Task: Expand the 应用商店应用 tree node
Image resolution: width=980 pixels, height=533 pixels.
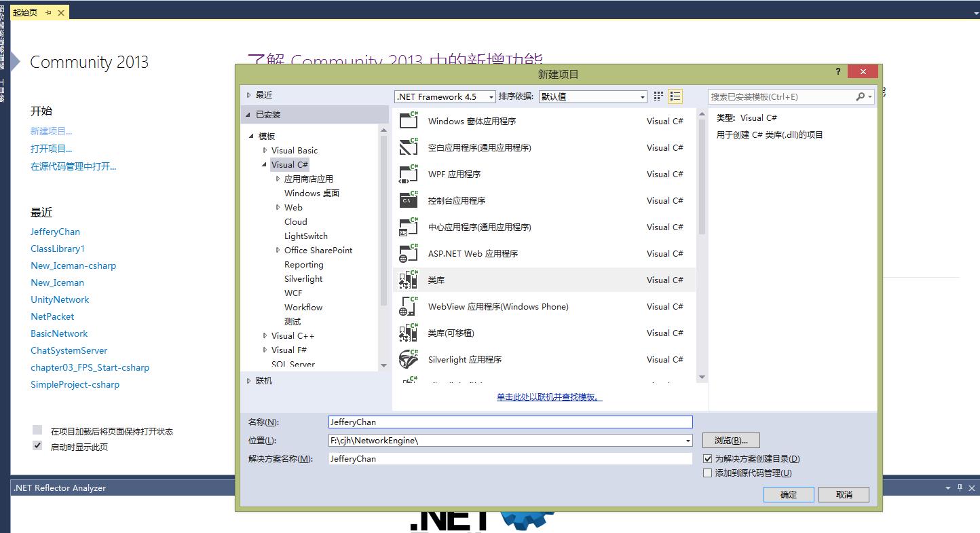Action: click(x=278, y=179)
